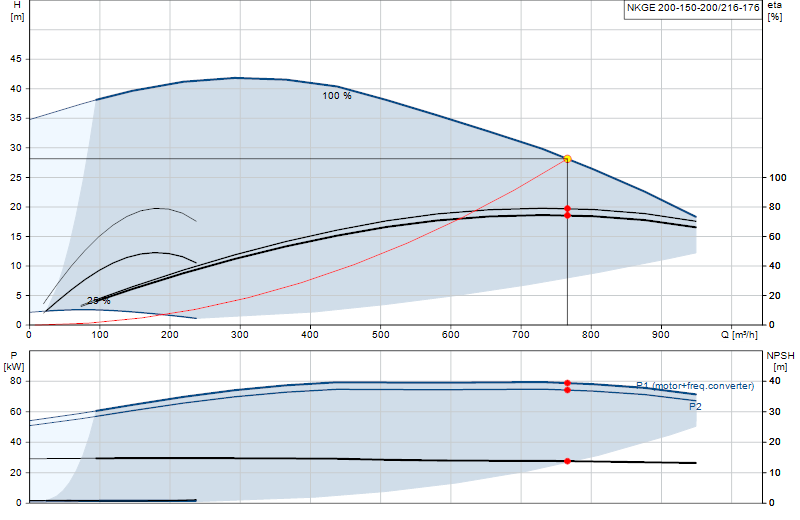Click the 15 tick on the H axis
The image size is (800, 520).
point(16,236)
